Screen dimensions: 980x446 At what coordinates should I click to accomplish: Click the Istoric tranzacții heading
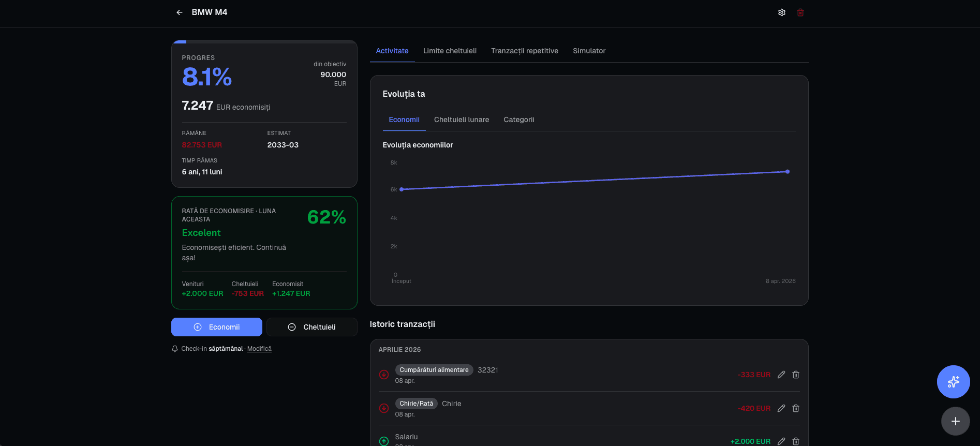pos(403,324)
